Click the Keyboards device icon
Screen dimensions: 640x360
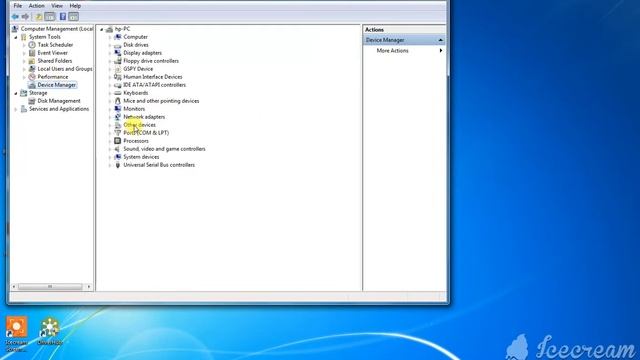(x=118, y=93)
